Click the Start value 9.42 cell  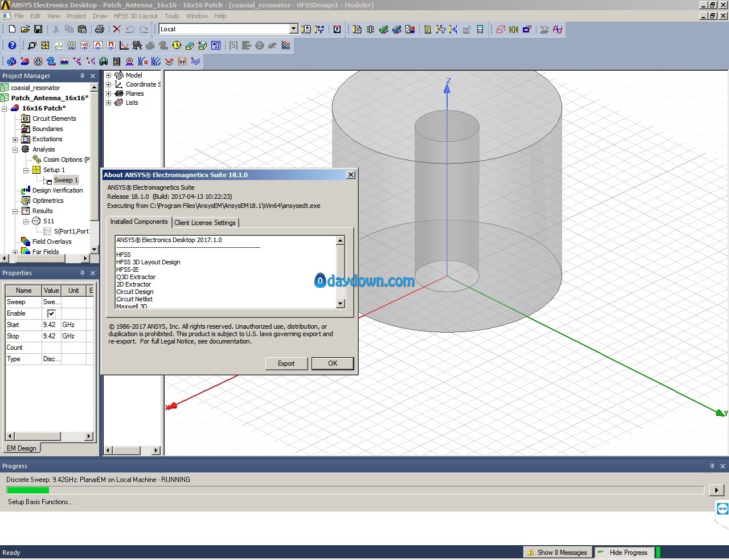pyautogui.click(x=51, y=325)
